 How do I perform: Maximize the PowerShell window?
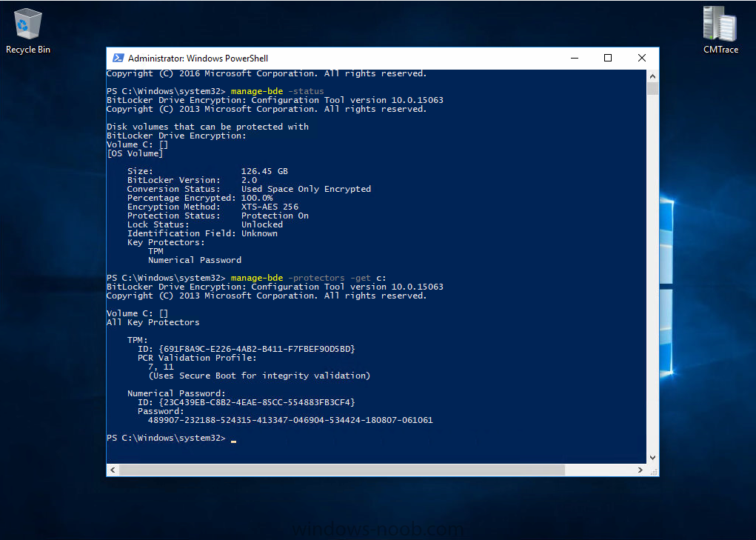click(x=607, y=59)
